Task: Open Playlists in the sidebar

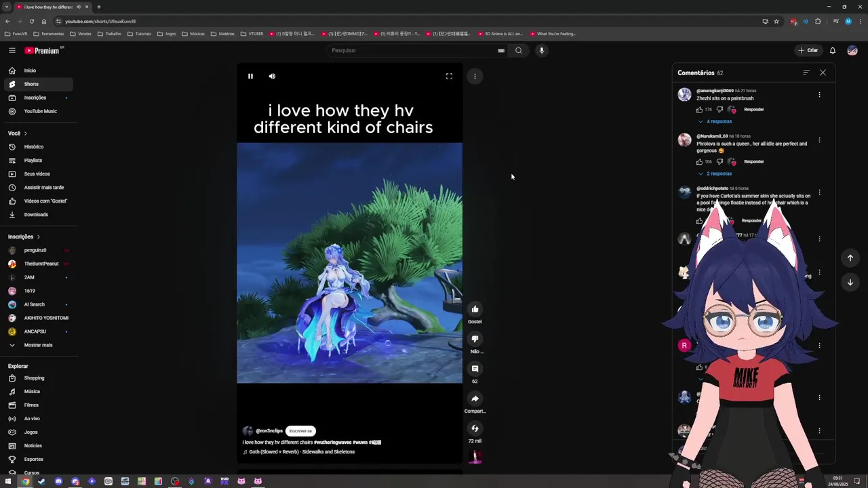Action: coord(38,160)
